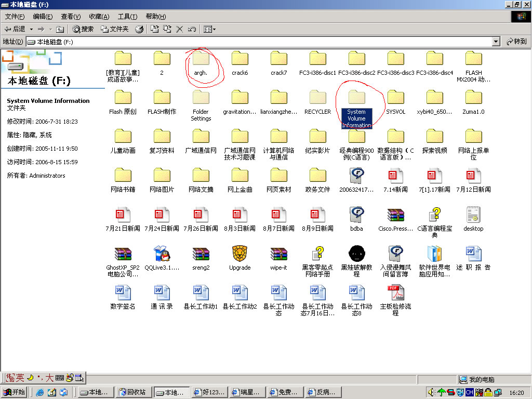Open the 工具(T) menu

[x=127, y=17]
